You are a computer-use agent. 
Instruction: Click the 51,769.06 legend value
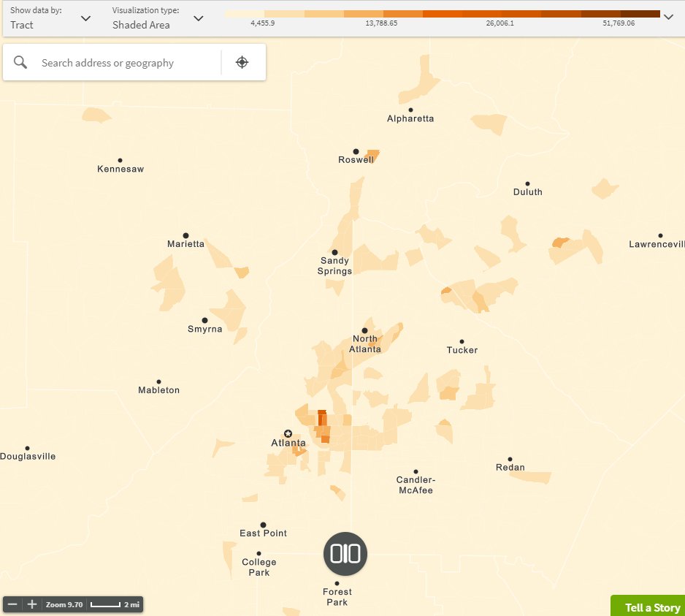(x=619, y=23)
